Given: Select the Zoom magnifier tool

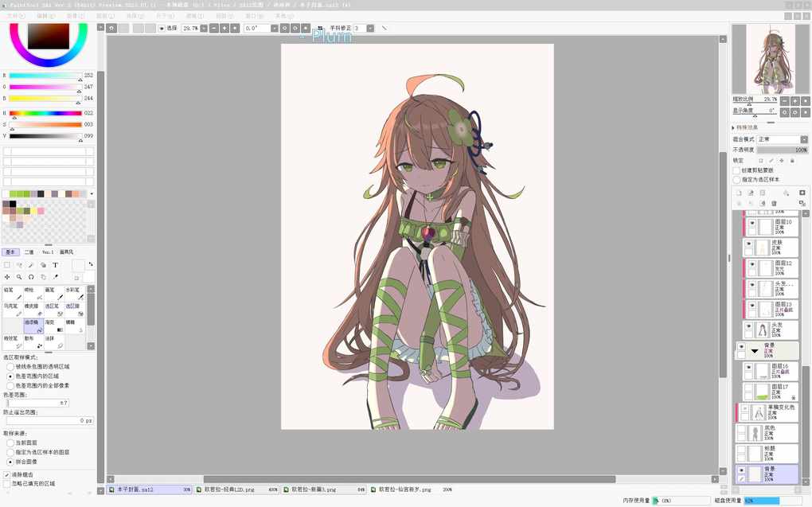Looking at the screenshot, I should (19, 277).
